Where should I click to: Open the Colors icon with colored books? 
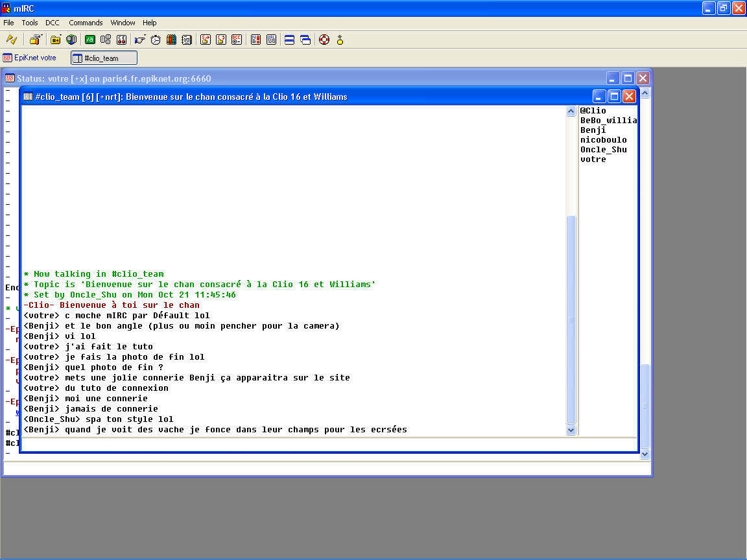coord(171,40)
